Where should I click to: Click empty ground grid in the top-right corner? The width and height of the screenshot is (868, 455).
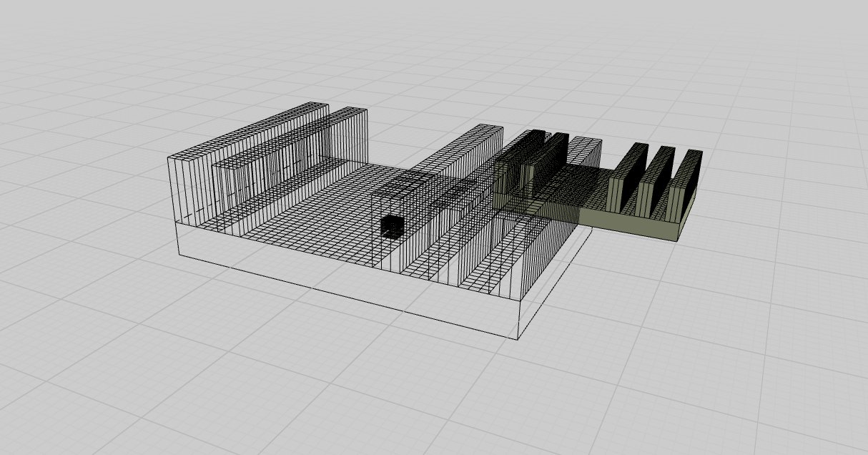(786, 57)
